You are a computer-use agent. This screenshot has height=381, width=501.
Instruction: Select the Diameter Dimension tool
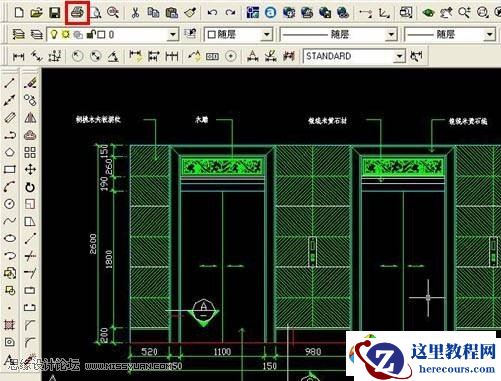click(96, 56)
